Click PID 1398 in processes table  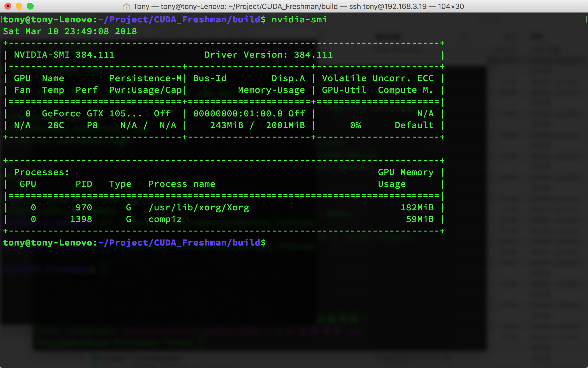point(81,219)
